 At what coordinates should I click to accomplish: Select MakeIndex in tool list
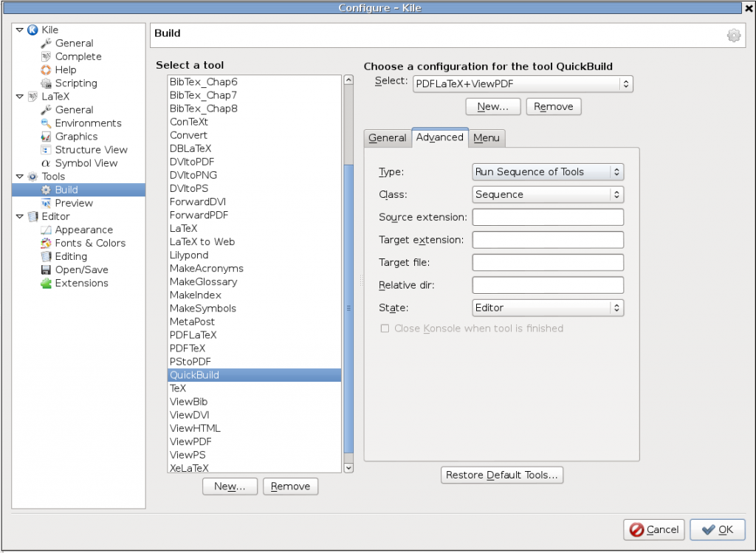pos(255,295)
